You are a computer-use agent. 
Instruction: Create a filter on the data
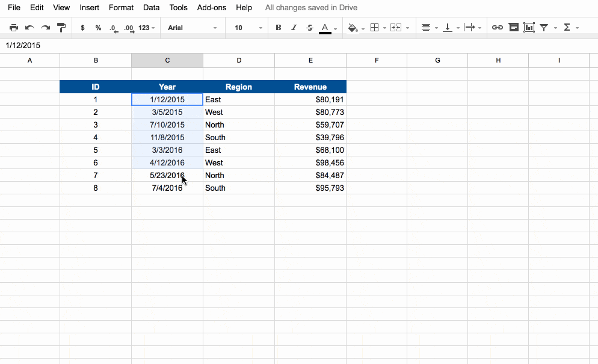coord(543,27)
